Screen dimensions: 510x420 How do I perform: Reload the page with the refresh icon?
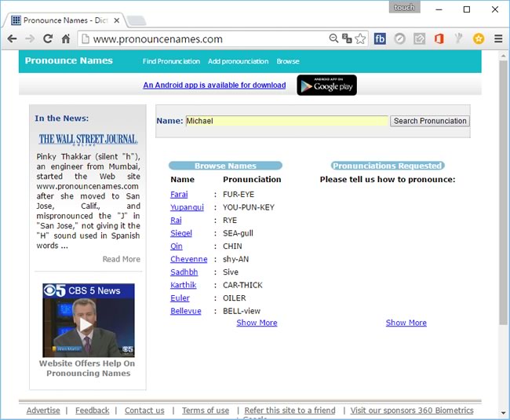tap(48, 38)
